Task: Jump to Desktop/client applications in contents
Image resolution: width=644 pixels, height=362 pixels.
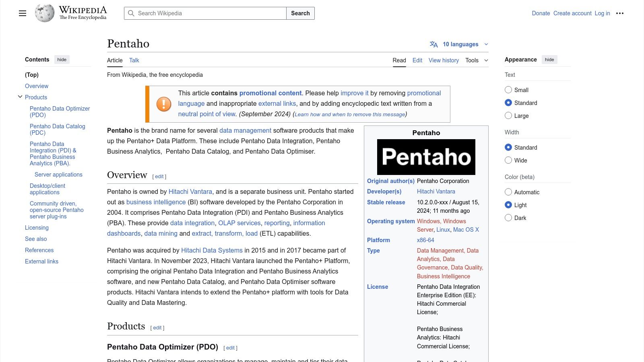Action: pyautogui.click(x=47, y=189)
